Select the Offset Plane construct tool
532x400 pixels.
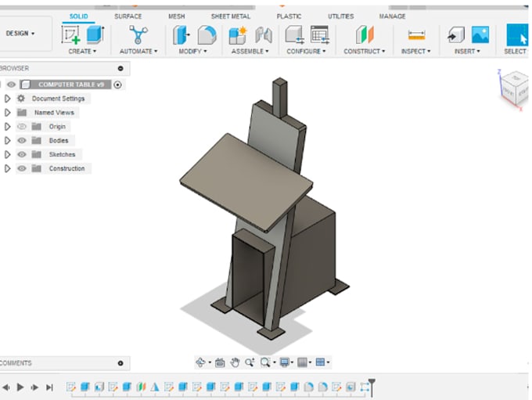(365, 34)
